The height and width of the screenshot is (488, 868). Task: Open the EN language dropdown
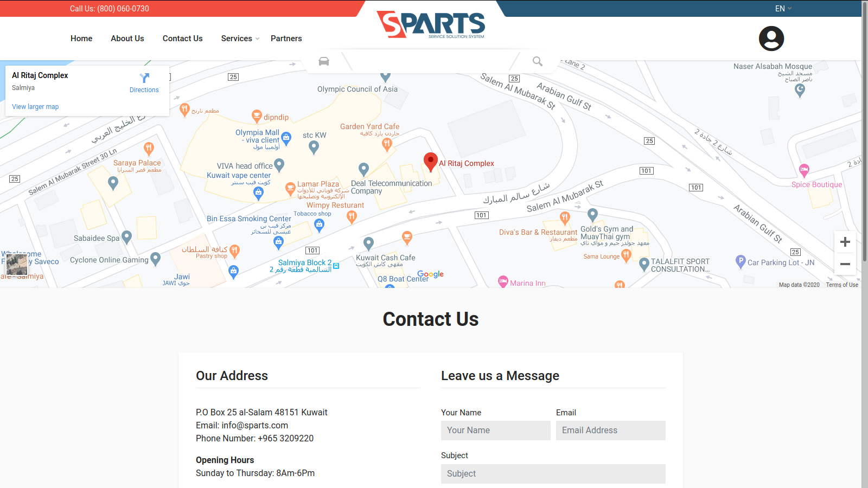click(783, 9)
